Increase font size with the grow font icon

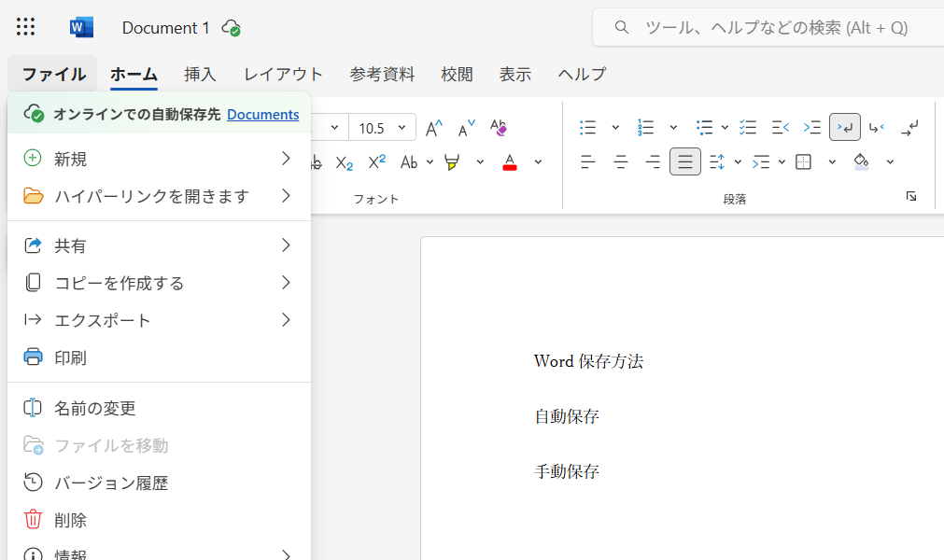coord(434,128)
